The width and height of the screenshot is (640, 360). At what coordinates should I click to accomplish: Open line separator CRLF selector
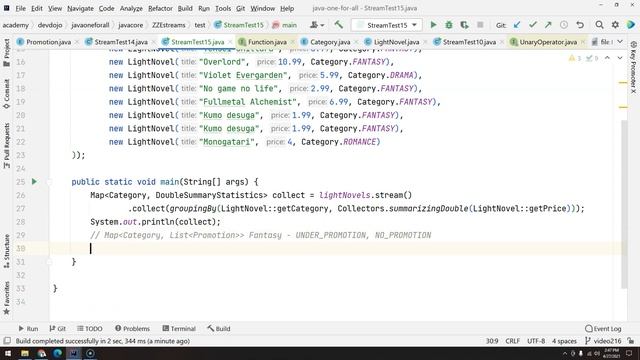click(x=513, y=341)
